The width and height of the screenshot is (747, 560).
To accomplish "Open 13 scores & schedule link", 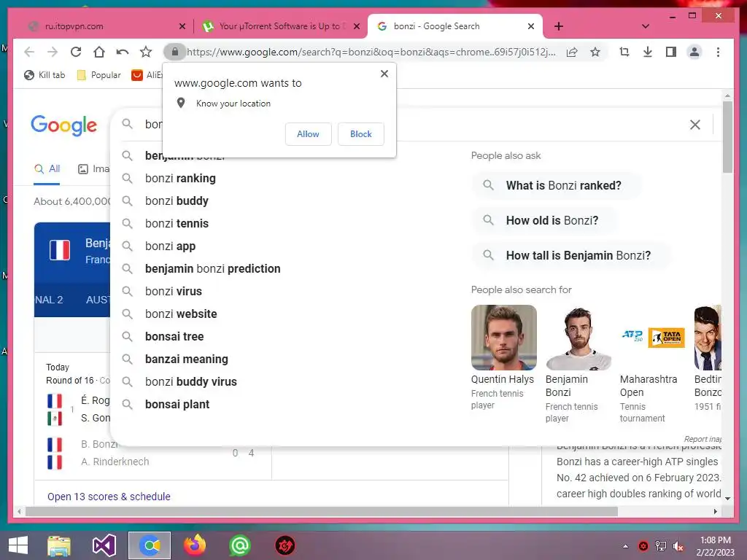I will 109,497.
